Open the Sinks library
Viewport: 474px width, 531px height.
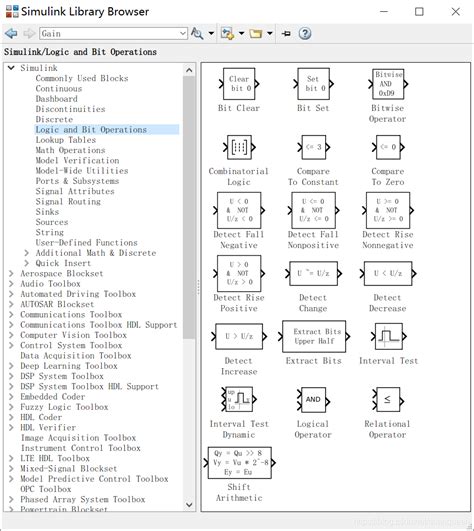point(47,212)
